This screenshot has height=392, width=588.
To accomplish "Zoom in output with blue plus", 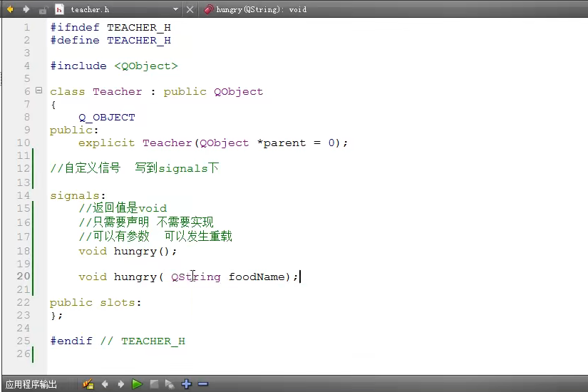I will click(186, 383).
